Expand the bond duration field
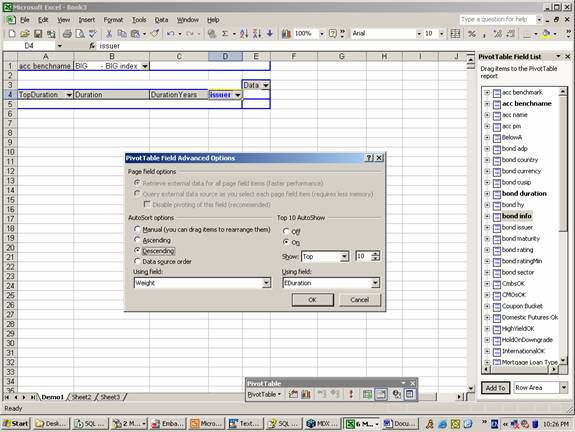Screen dimensions: 575x432 pyautogui.click(x=487, y=194)
